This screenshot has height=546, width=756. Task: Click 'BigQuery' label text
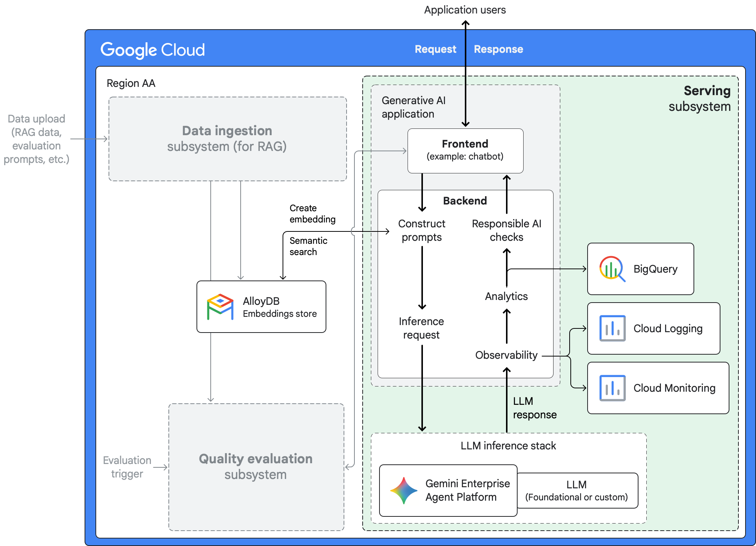click(655, 269)
